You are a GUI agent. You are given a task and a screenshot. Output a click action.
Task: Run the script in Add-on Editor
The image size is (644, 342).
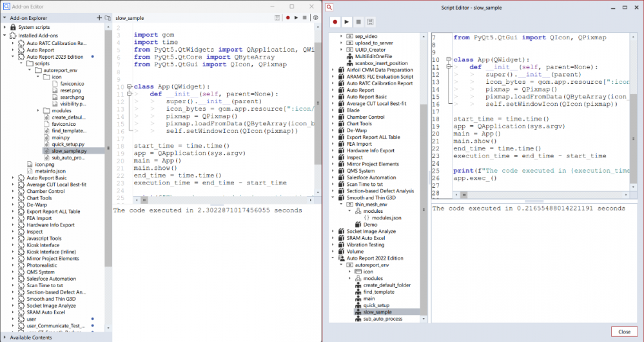click(296, 17)
